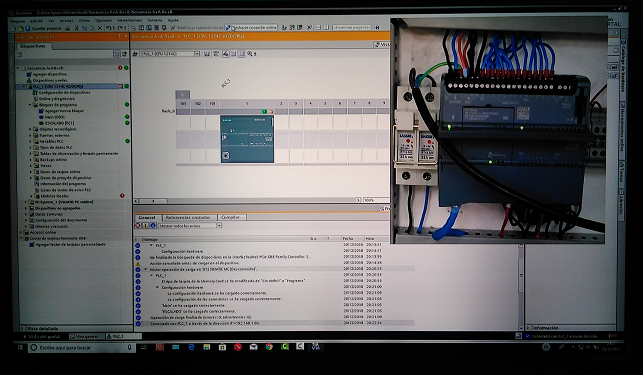The height and width of the screenshot is (375, 643).
Task: Click the print icon in the main toolbar
Action: click(68, 28)
